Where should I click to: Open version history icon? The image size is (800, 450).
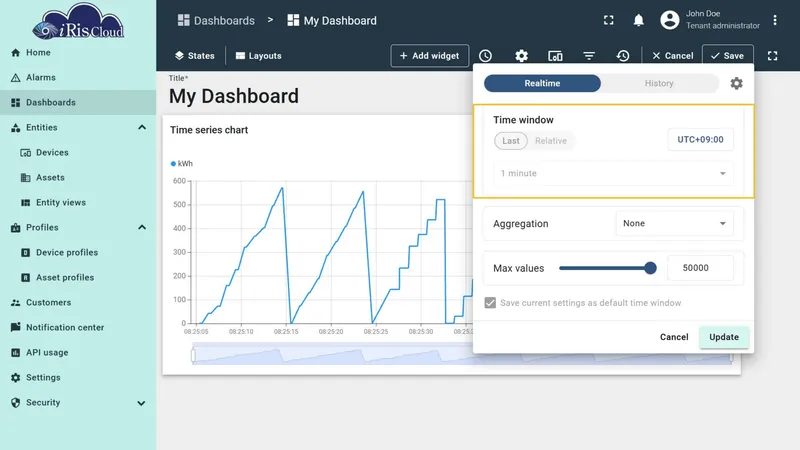click(622, 56)
